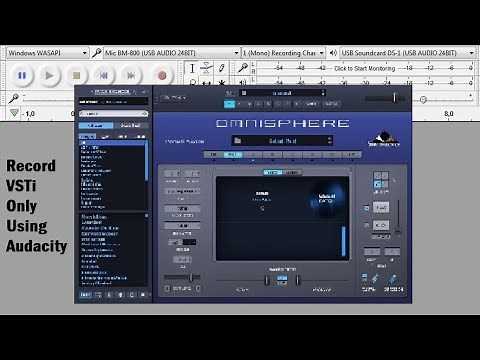Click the lower gray button in the right panel

click(x=381, y=225)
